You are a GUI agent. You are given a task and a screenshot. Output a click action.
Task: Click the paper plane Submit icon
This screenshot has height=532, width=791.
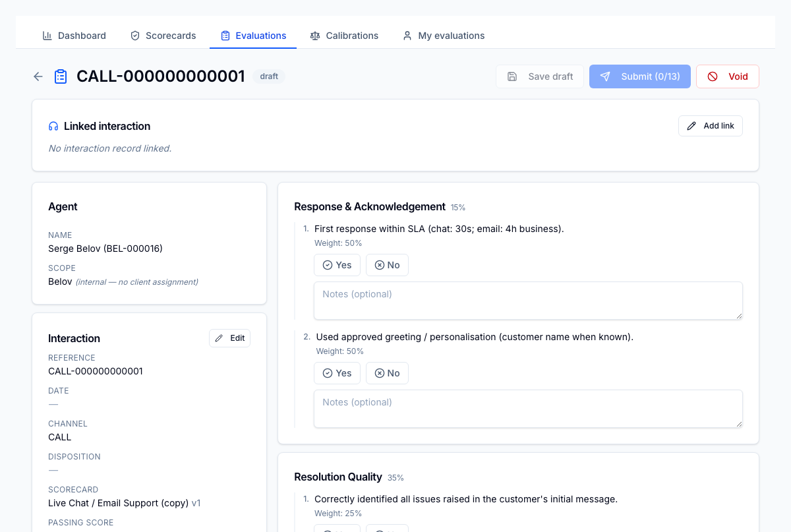coord(605,76)
